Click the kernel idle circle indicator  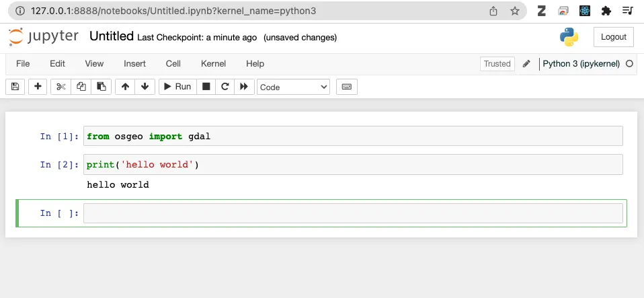coord(629,64)
